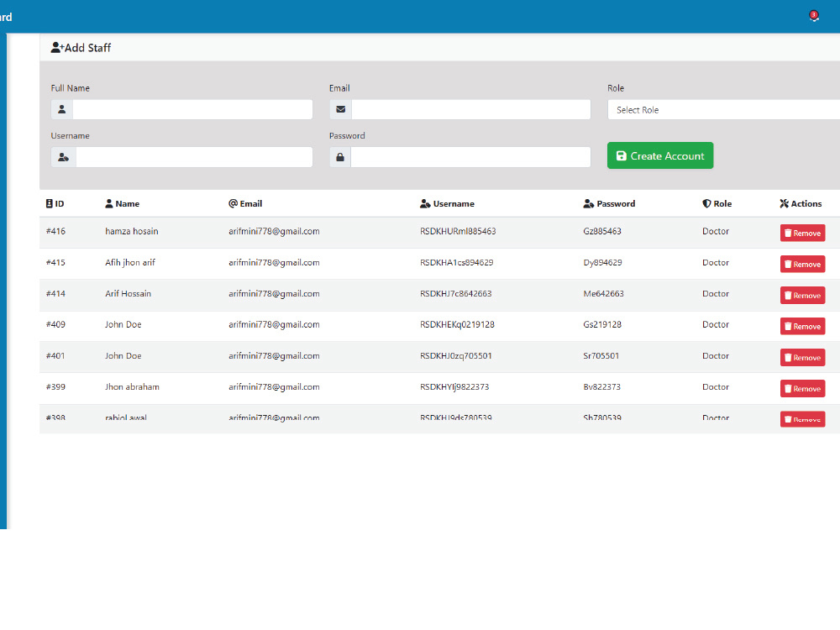Click the Create Account button

(660, 155)
